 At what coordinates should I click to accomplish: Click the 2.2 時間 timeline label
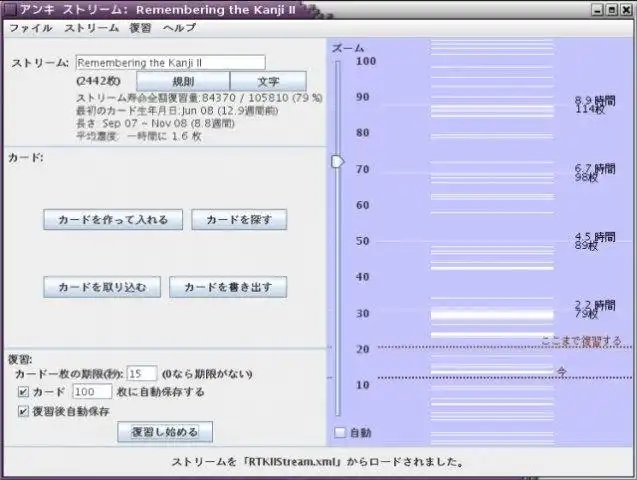[x=595, y=305]
